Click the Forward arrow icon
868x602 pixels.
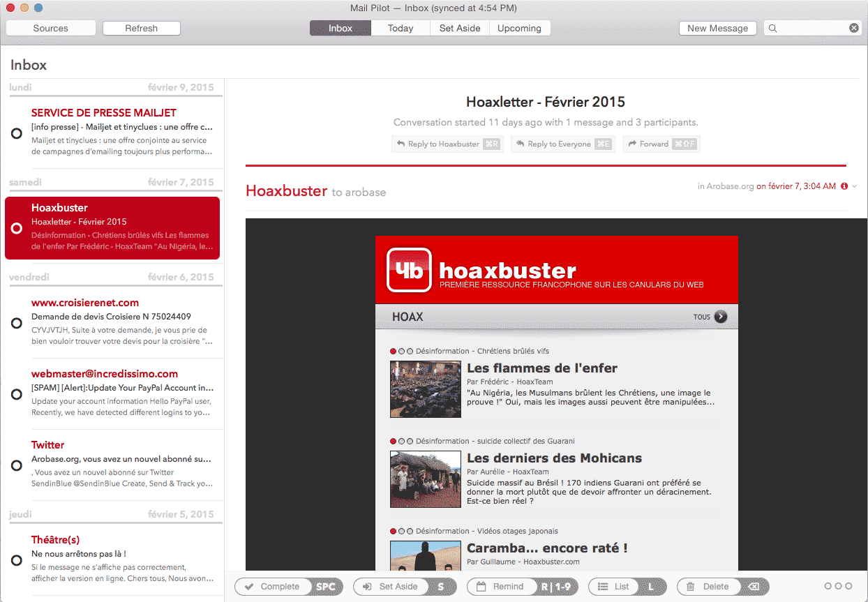click(x=632, y=144)
